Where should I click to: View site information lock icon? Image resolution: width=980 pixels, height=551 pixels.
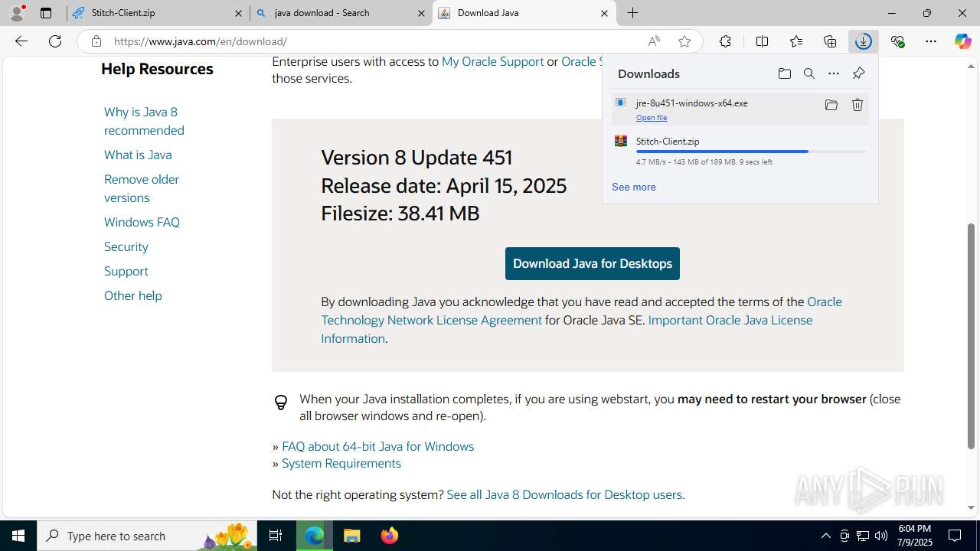pyautogui.click(x=96, y=41)
